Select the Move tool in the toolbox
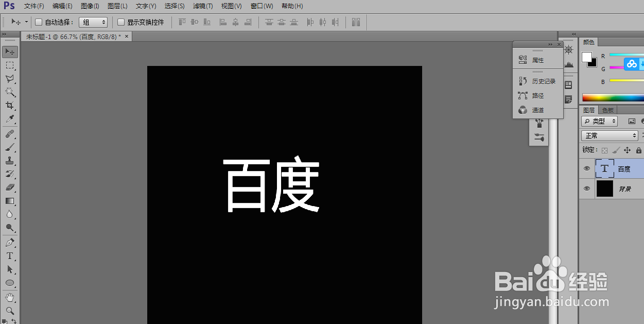 coord(10,52)
